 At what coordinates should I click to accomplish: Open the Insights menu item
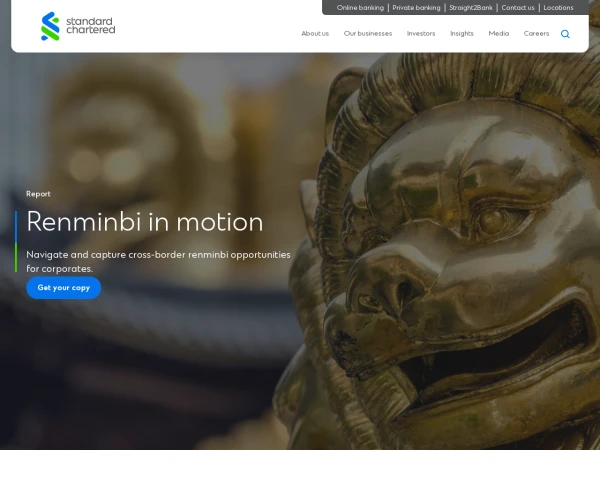click(x=462, y=34)
